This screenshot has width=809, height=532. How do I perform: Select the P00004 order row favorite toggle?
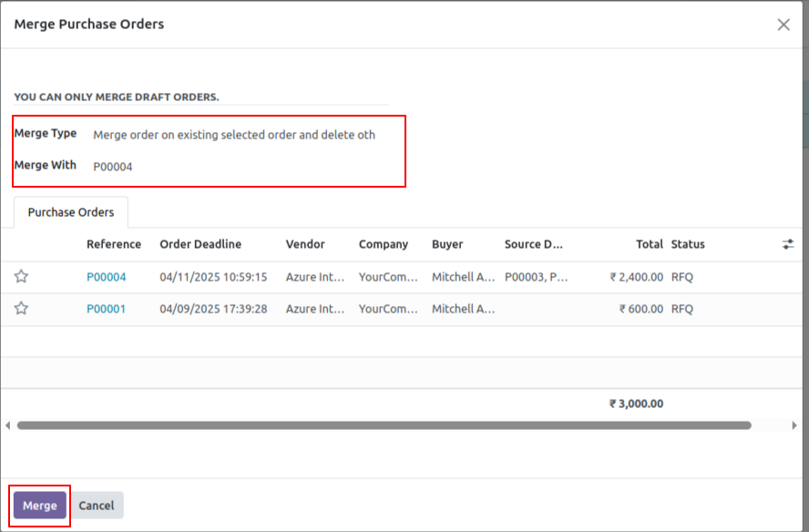coord(21,276)
